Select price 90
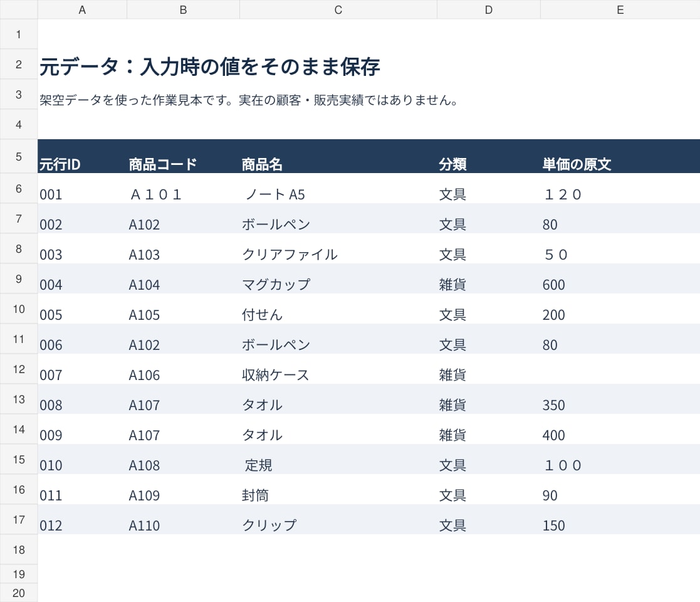 coord(620,489)
